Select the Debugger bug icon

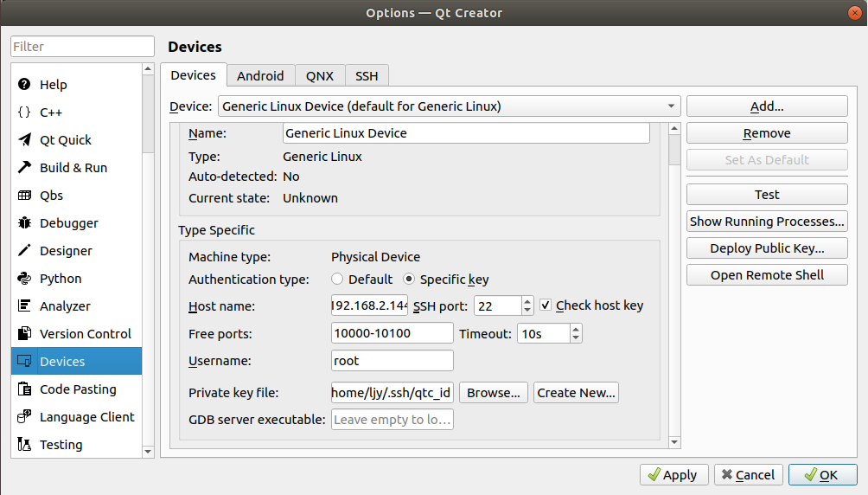tap(24, 223)
